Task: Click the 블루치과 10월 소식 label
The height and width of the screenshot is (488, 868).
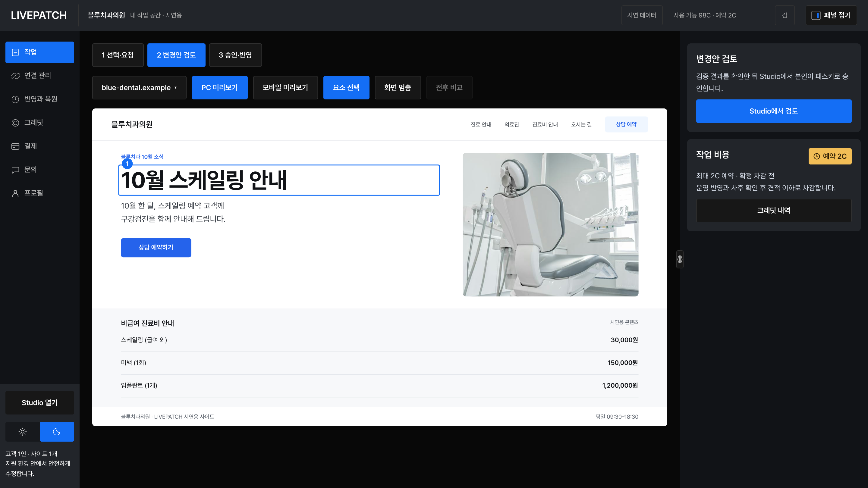Action: pos(142,157)
